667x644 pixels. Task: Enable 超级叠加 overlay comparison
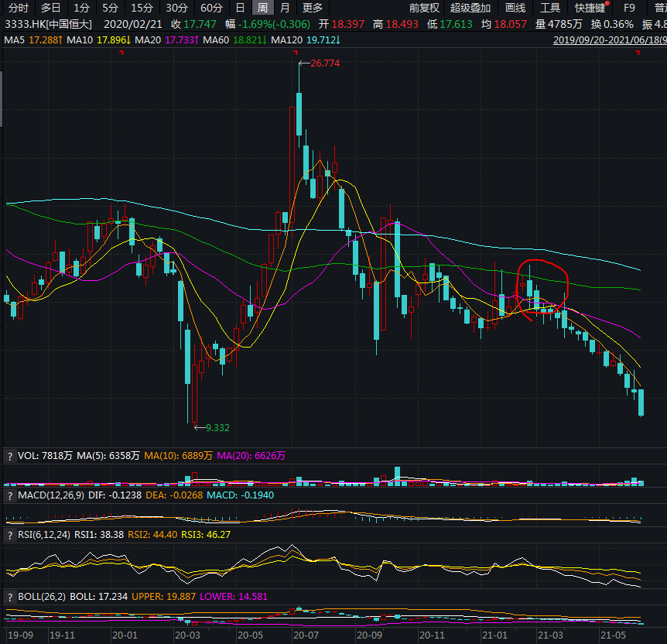click(x=470, y=8)
